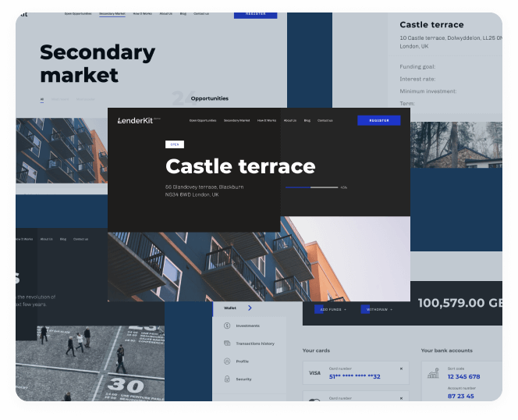
Task: Click the blue chevron next to Wallet
Action: click(x=250, y=308)
